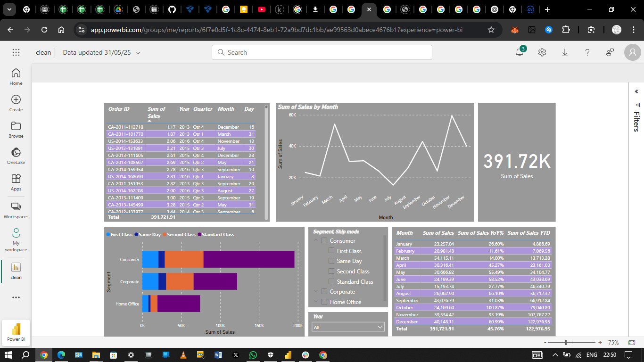The height and width of the screenshot is (362, 644).
Task: Collapse the Consumer segment in slicer
Action: click(x=316, y=241)
